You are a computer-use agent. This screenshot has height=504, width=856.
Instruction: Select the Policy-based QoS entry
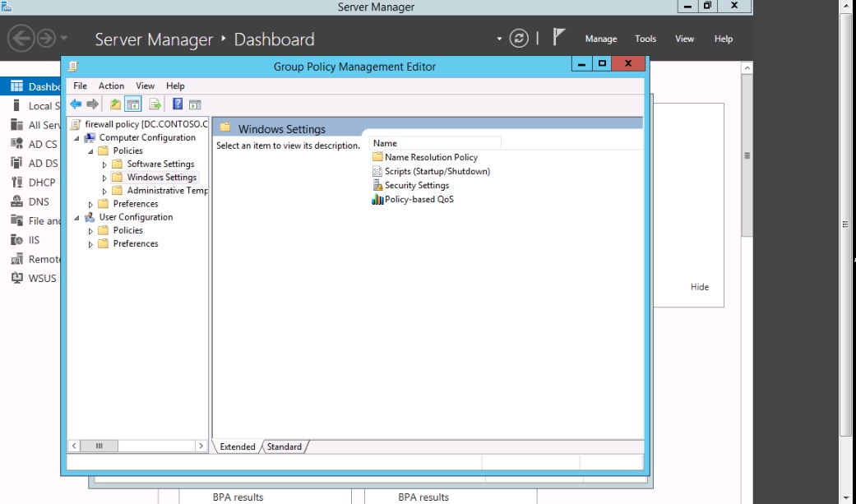coord(419,199)
